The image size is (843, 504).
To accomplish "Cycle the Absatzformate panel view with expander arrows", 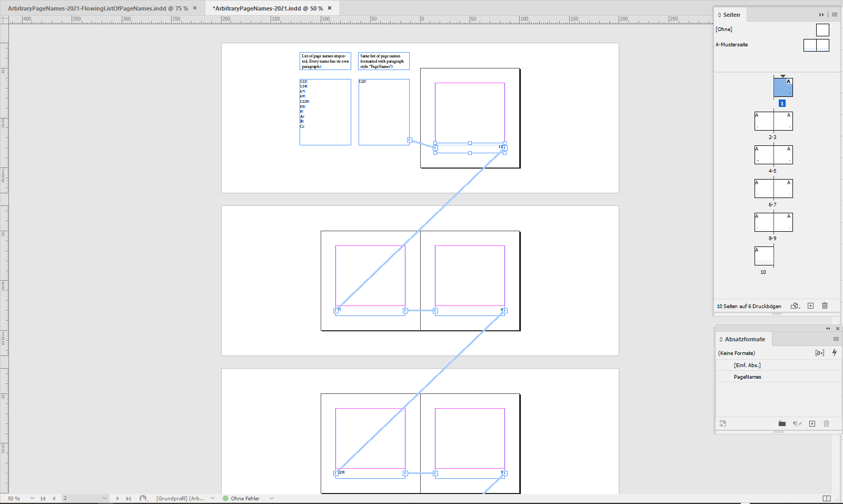I will [721, 339].
